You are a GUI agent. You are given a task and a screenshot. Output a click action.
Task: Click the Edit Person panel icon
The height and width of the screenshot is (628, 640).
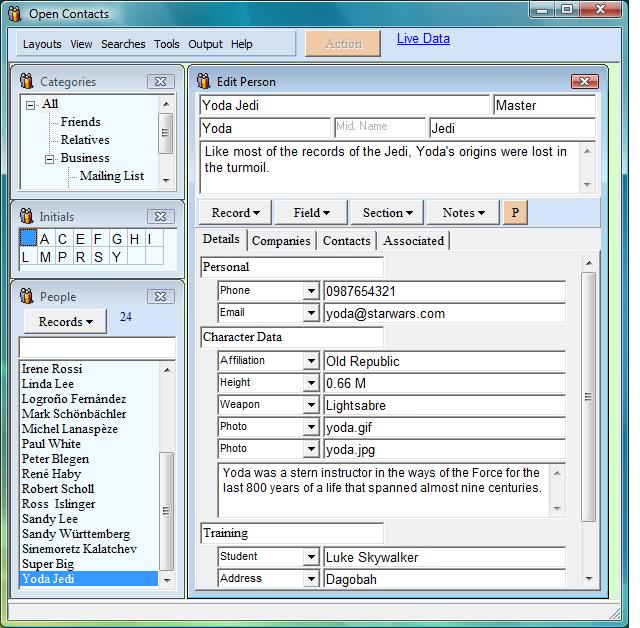pyautogui.click(x=203, y=81)
